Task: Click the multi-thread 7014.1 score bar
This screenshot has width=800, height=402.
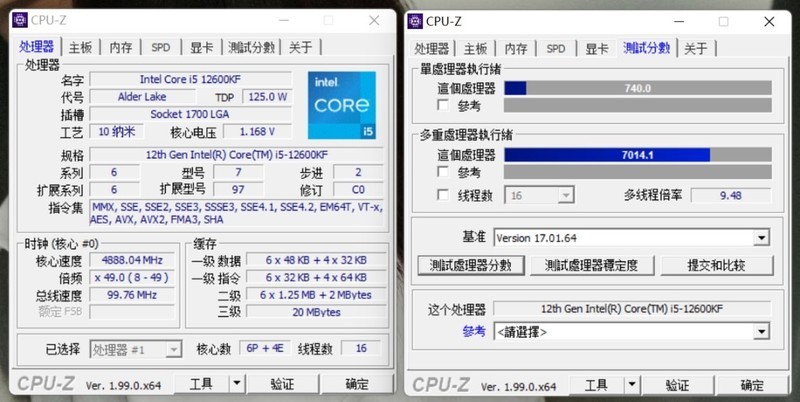Action: point(638,155)
